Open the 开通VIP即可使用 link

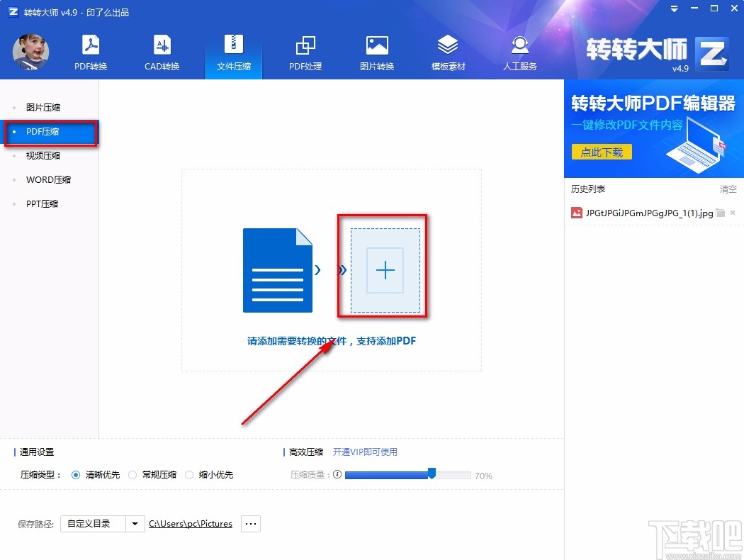366,452
